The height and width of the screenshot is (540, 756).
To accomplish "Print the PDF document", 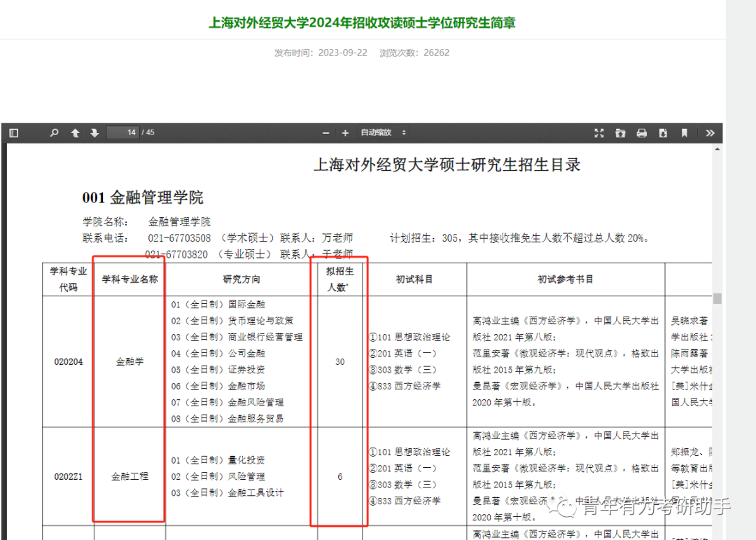I will 642,132.
